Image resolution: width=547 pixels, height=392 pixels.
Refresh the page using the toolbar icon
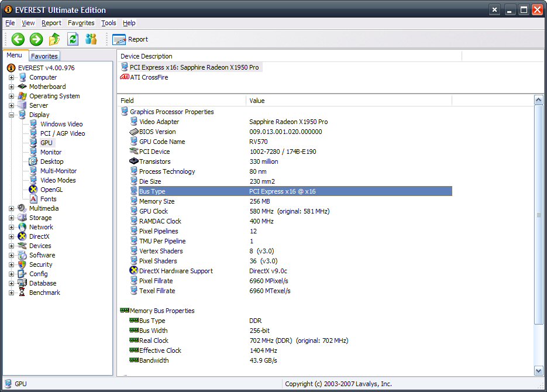(73, 39)
